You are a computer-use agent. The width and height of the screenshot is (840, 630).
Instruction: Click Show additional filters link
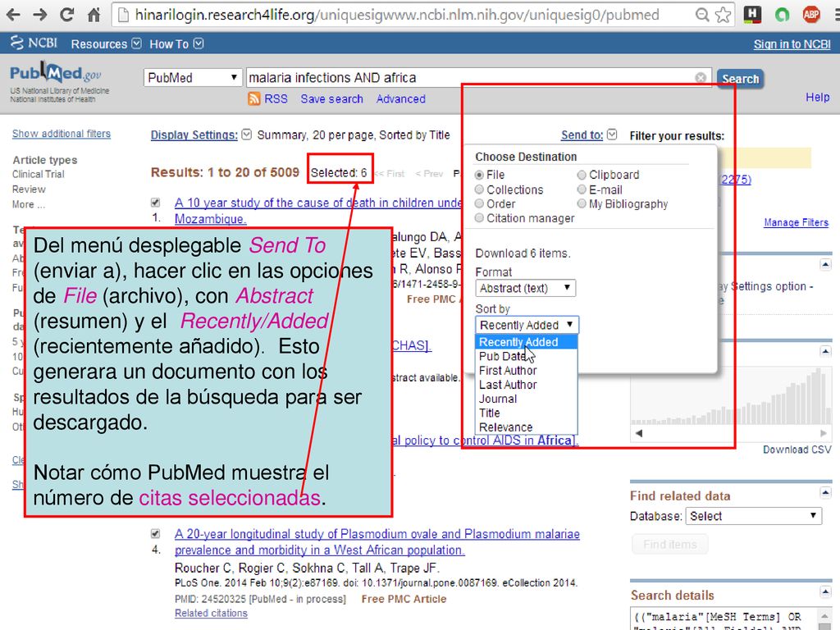click(x=62, y=134)
